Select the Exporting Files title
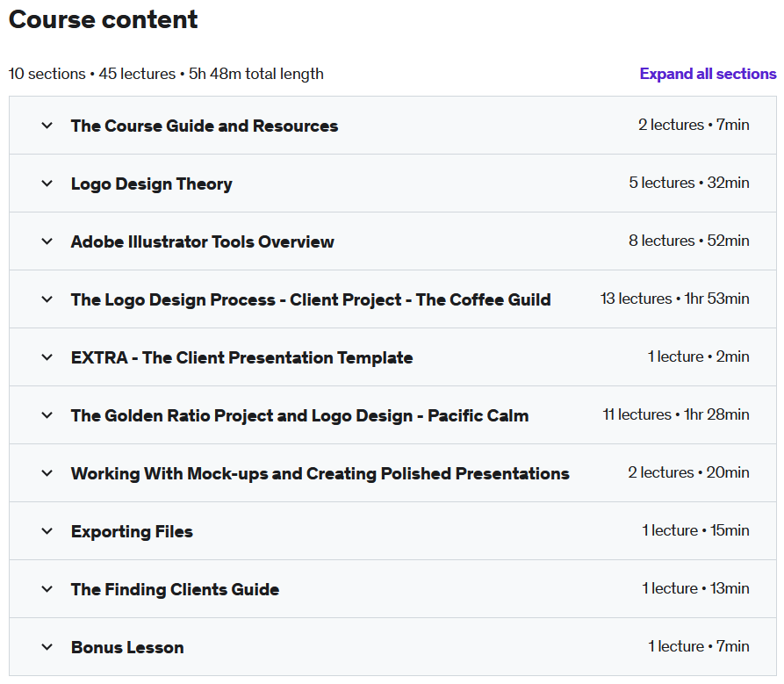This screenshot has height=684, width=784. click(x=132, y=532)
